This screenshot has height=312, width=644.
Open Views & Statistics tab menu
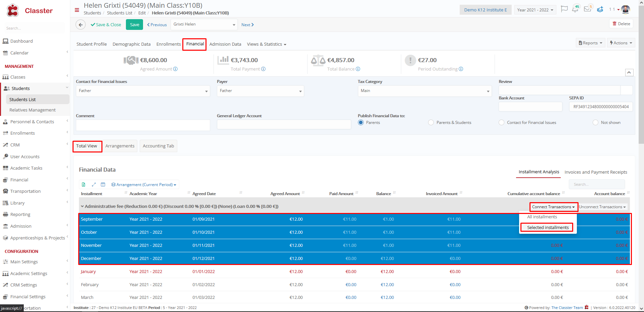(x=267, y=44)
